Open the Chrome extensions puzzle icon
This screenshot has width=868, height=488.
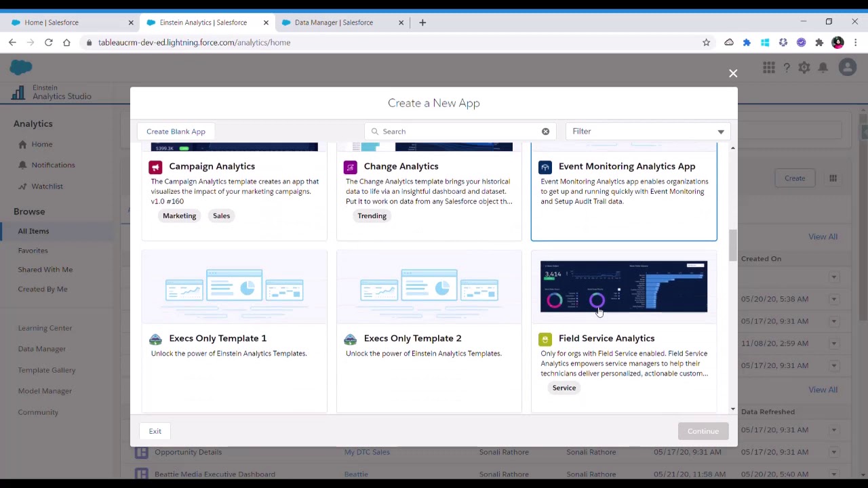click(x=819, y=43)
